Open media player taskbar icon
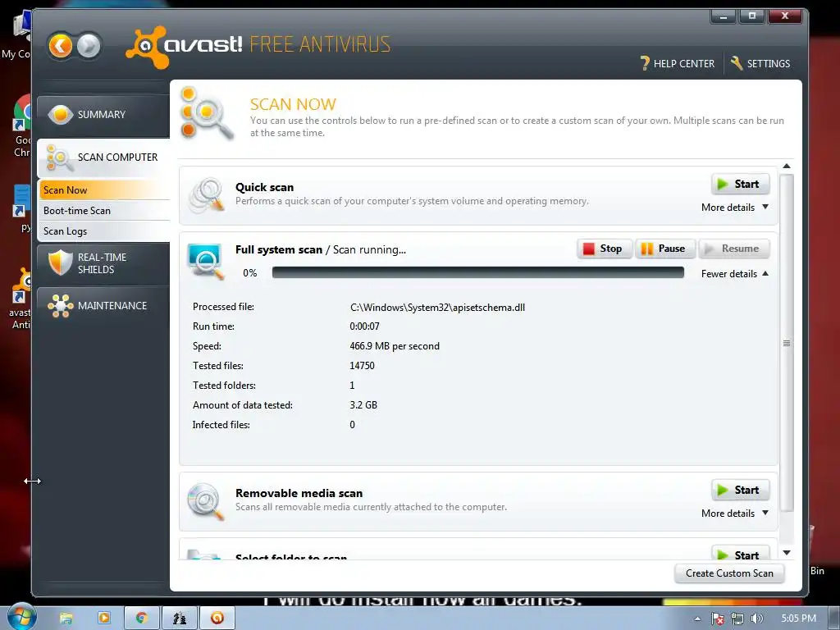This screenshot has height=630, width=840. 104,618
